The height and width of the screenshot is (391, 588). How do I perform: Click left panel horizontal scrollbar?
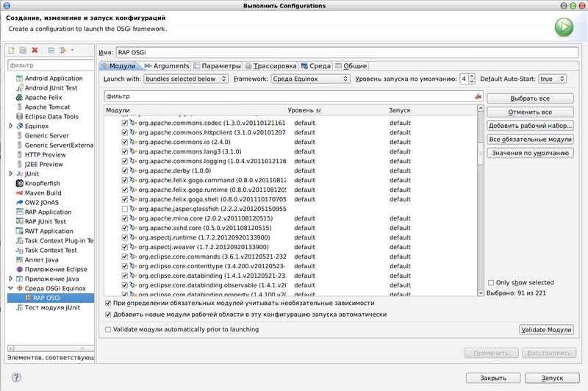coord(51,348)
